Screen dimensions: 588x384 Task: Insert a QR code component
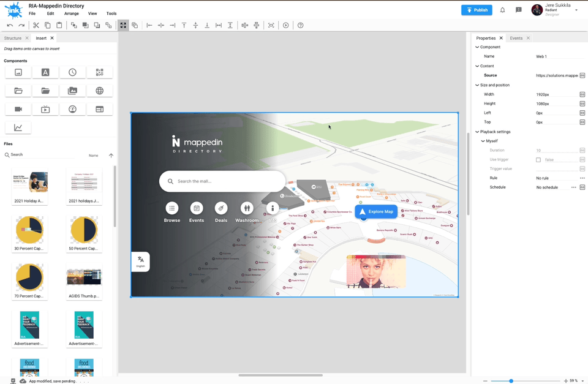coord(99,72)
